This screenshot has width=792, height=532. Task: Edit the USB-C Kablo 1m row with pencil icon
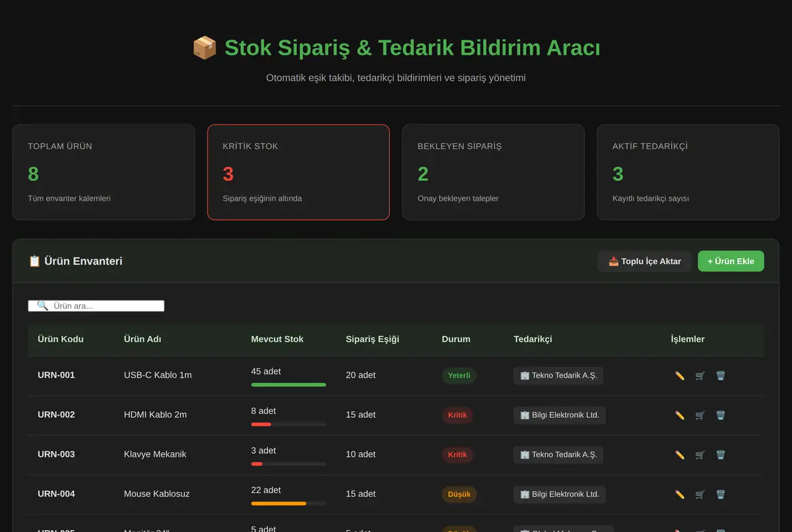[680, 376]
